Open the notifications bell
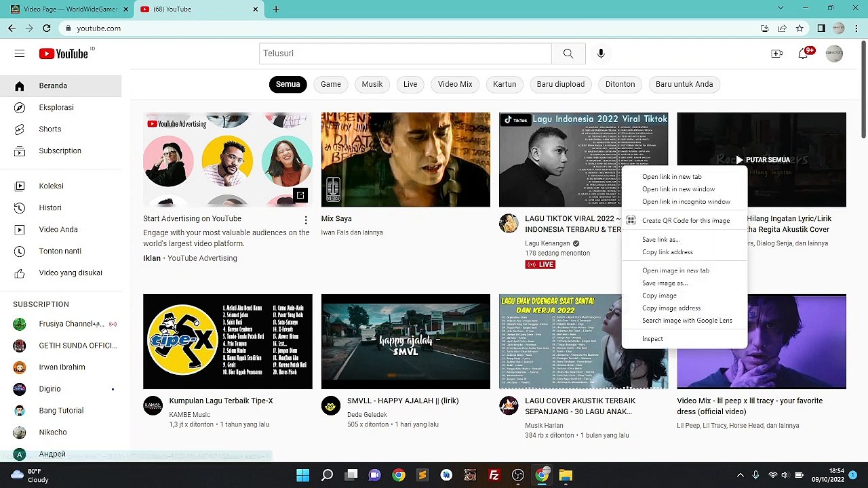The width and height of the screenshot is (868, 488). [804, 54]
